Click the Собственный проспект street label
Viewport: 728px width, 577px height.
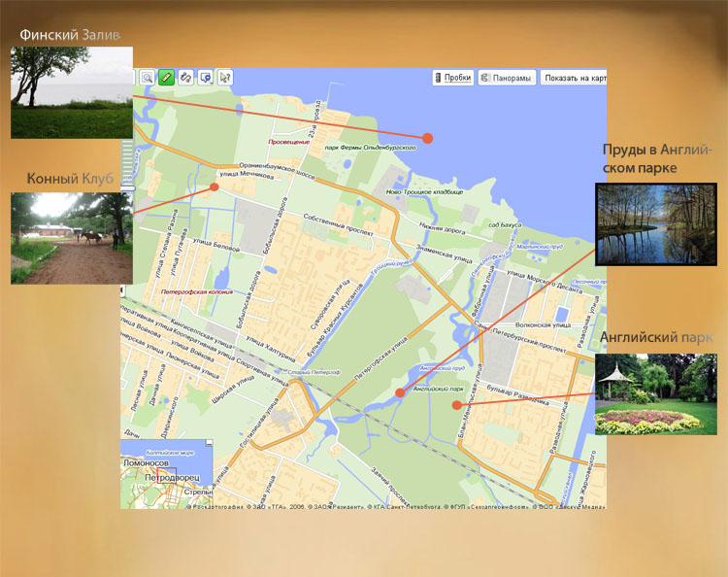pyautogui.click(x=338, y=224)
